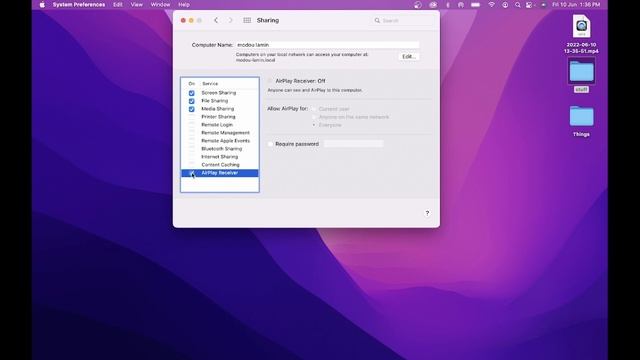
Task: Select Printer Sharing service row
Action: click(220, 117)
